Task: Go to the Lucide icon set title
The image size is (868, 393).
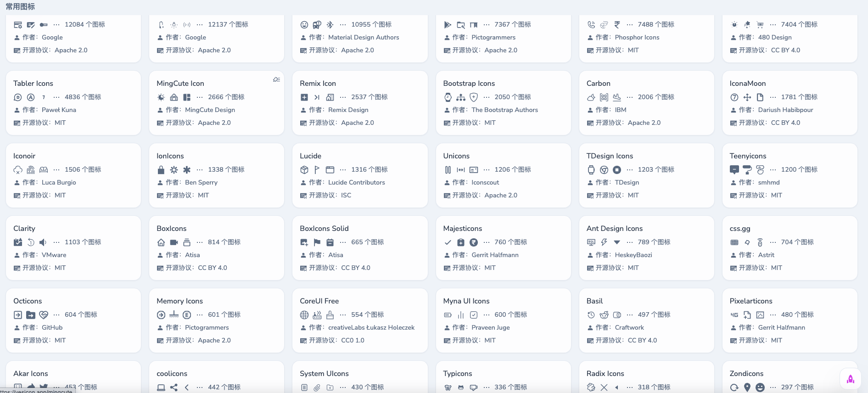Action: (x=310, y=156)
